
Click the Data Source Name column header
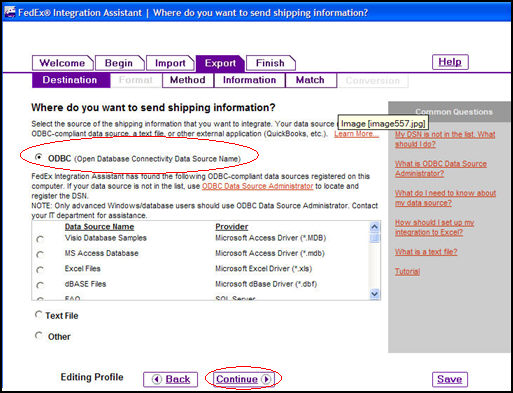click(x=99, y=227)
